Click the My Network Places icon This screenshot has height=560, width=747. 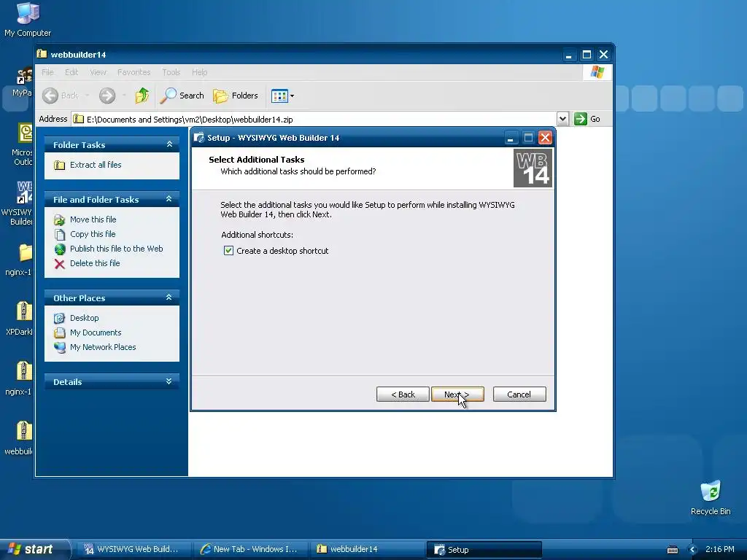pyautogui.click(x=60, y=348)
